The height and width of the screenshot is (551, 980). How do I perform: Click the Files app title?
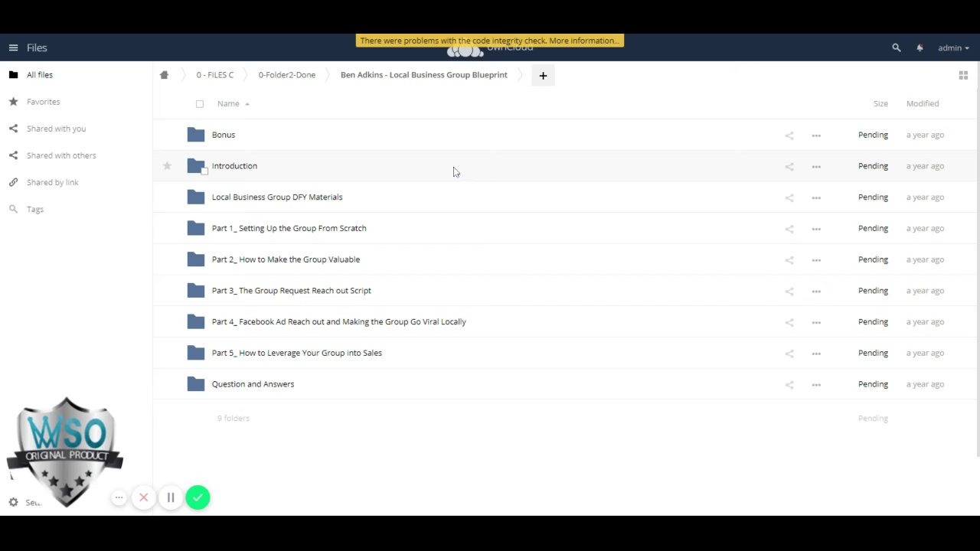click(x=37, y=47)
